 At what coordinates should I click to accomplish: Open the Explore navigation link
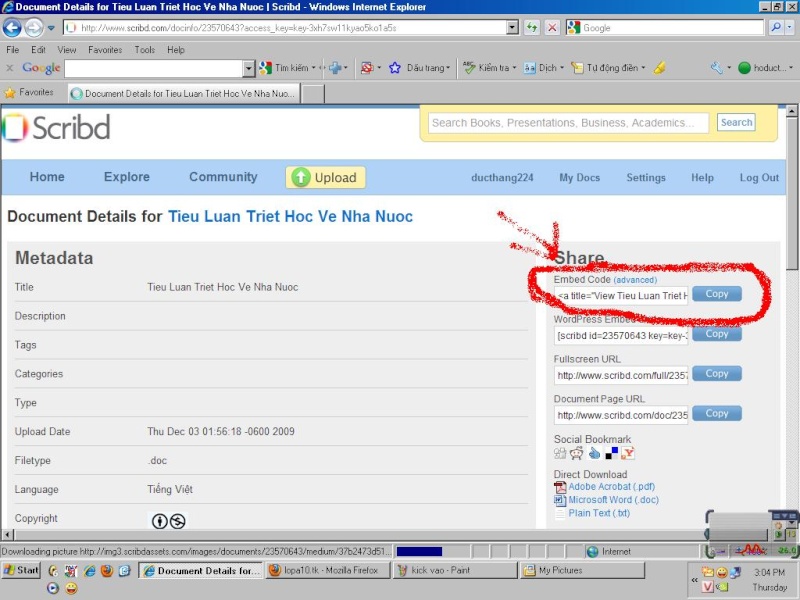[127, 177]
